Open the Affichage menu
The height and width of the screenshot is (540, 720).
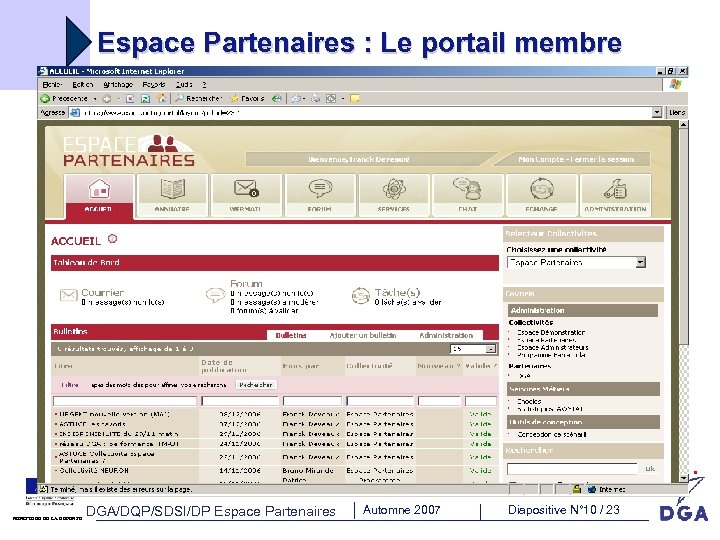118,84
